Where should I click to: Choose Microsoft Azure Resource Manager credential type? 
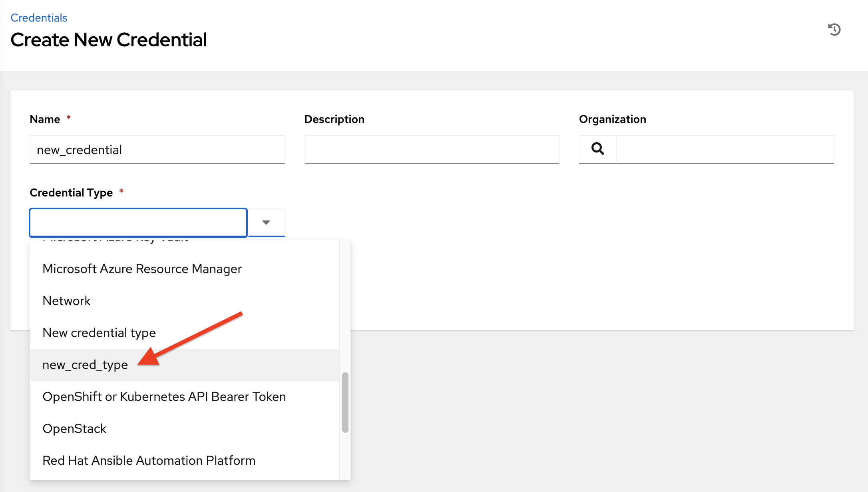142,269
